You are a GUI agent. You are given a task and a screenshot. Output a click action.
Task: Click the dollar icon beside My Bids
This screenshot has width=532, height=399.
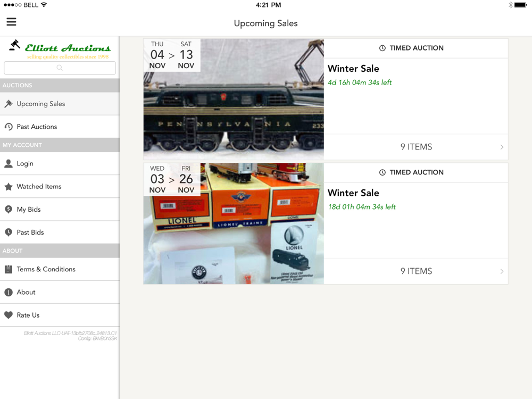click(x=9, y=209)
